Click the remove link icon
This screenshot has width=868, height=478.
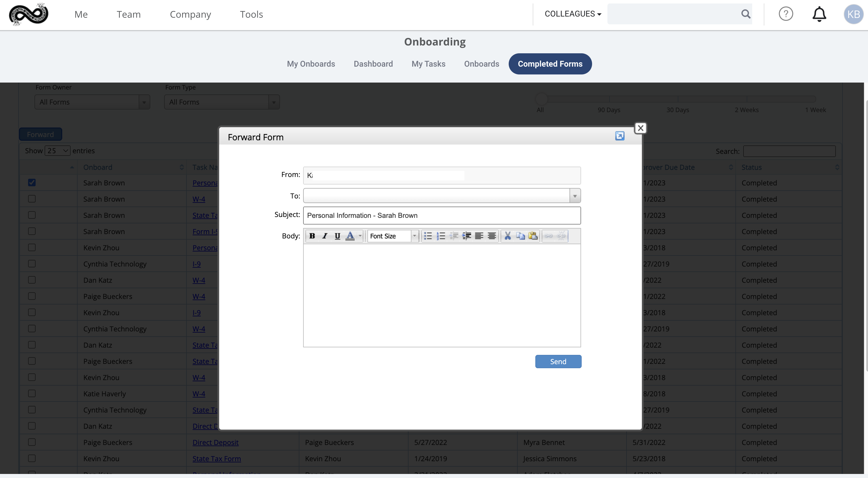[x=561, y=236]
